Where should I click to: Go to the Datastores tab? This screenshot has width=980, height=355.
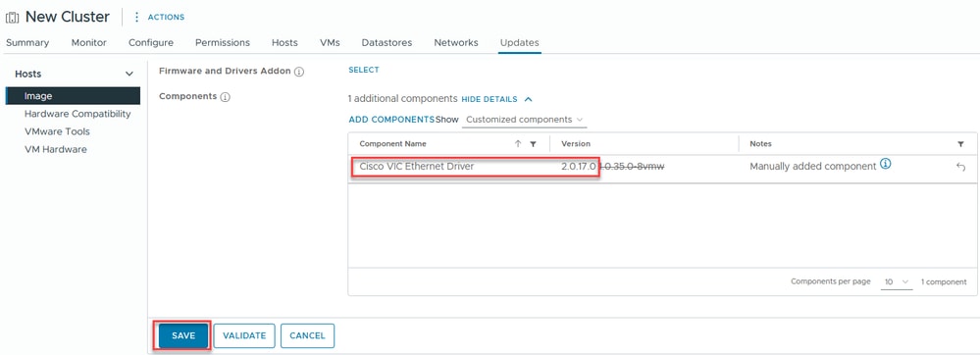point(387,42)
